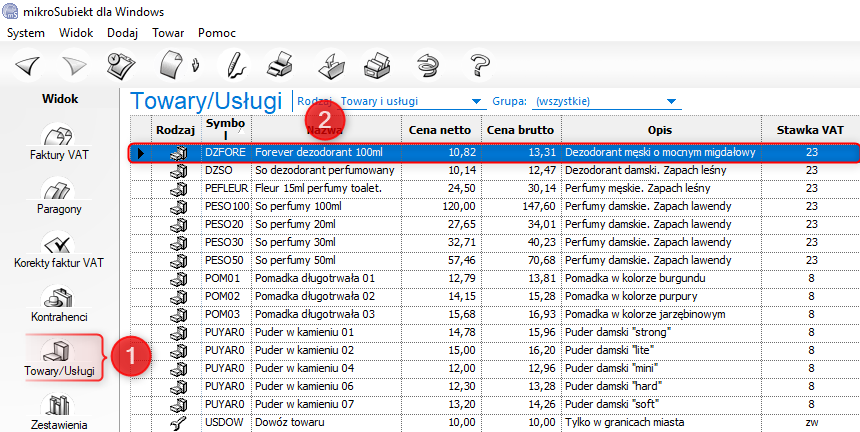Sort by the Cena netto column header
This screenshot has height=432, width=860.
coord(440,130)
